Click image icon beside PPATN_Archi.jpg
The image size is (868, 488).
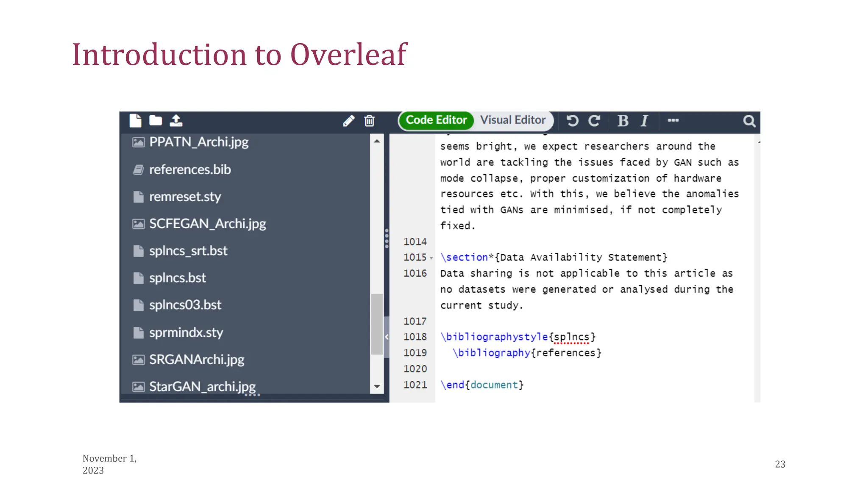point(138,142)
